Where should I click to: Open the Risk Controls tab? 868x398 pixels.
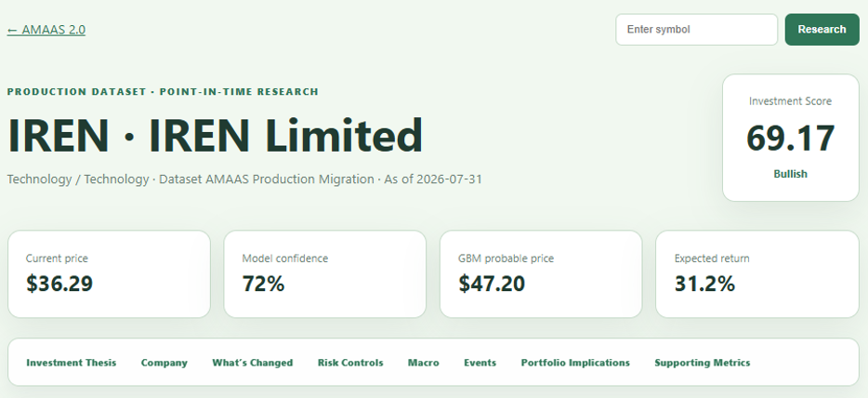(x=350, y=363)
